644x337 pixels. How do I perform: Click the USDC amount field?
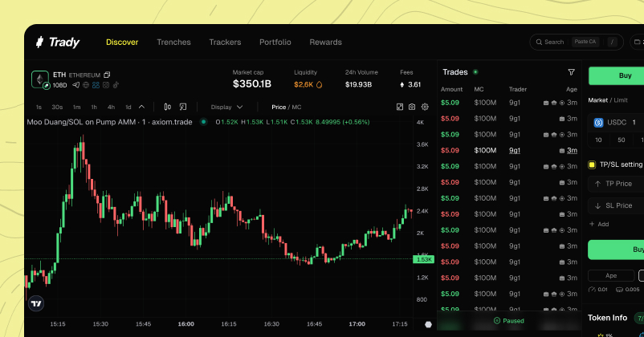pyautogui.click(x=616, y=122)
